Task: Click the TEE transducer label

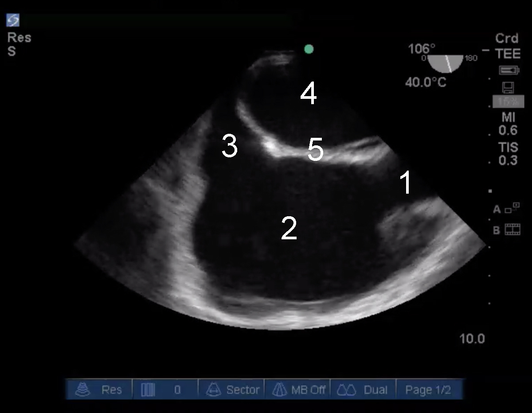Action: tap(508, 54)
